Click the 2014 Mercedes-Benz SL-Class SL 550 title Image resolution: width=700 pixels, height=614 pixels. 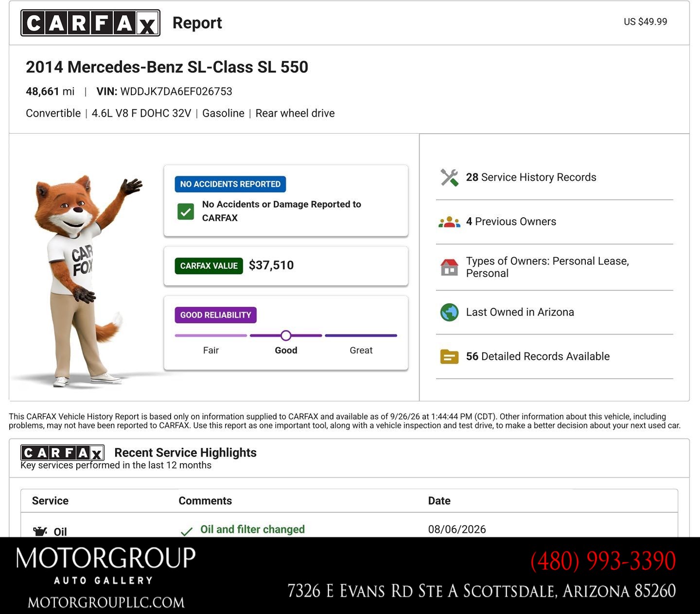[x=167, y=67]
